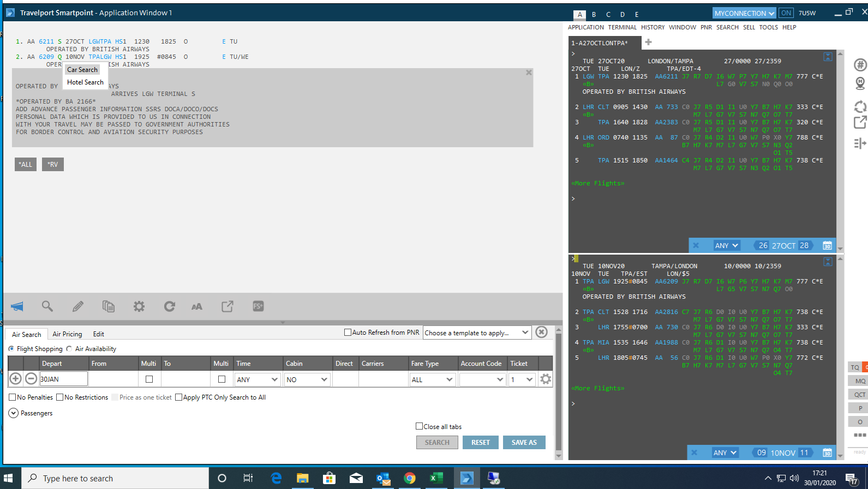Select the Flight Shopping radio button
Image resolution: width=868 pixels, height=489 pixels.
tap(11, 349)
